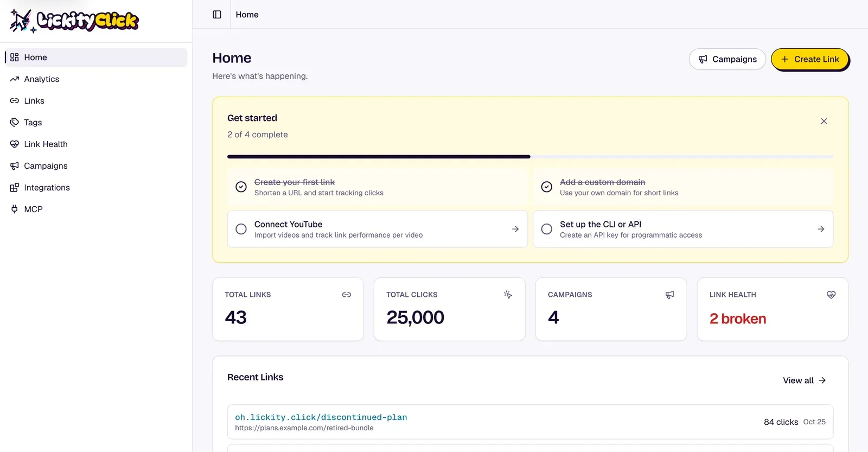868x452 pixels.
Task: Toggle the sidebar panel icon
Action: click(x=217, y=15)
